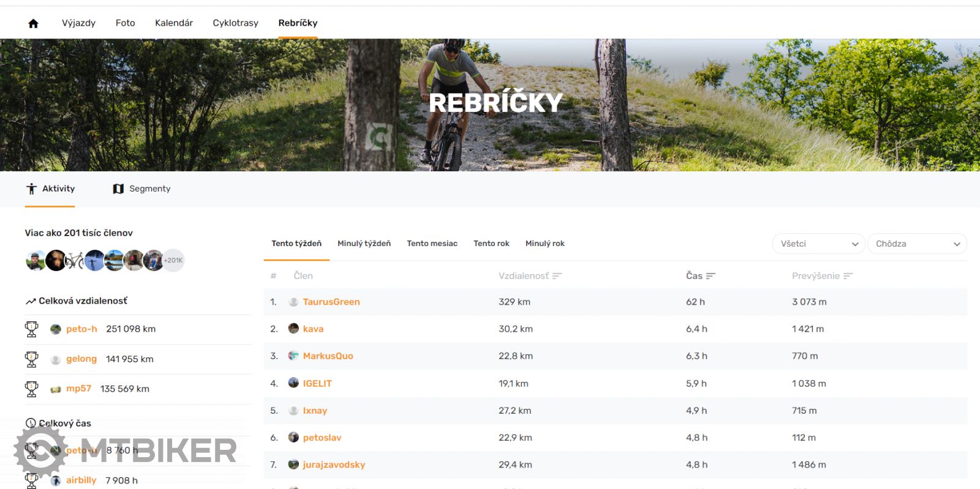Screen dimensions: 980x489
Task: Open the Cyklotrasy menu item
Action: [235, 23]
